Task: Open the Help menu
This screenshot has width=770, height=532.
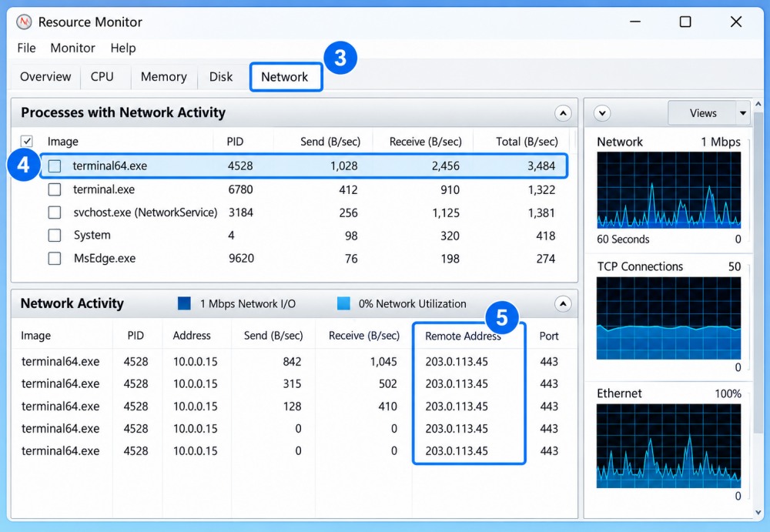Action: tap(123, 49)
